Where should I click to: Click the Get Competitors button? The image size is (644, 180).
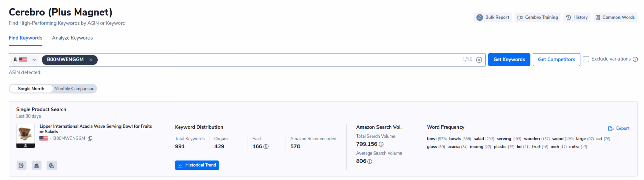click(557, 60)
